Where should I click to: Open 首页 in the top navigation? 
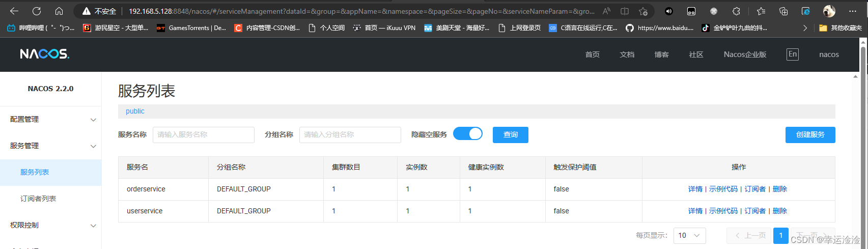point(593,54)
